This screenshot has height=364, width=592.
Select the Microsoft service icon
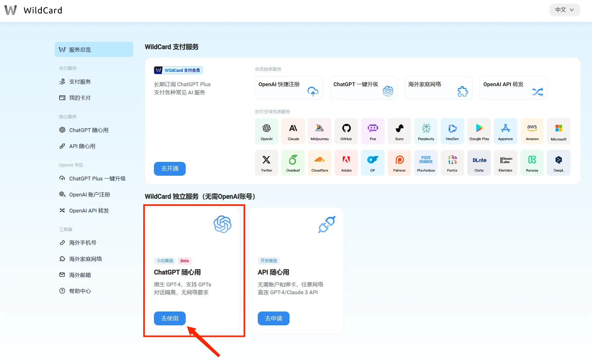pos(559,131)
